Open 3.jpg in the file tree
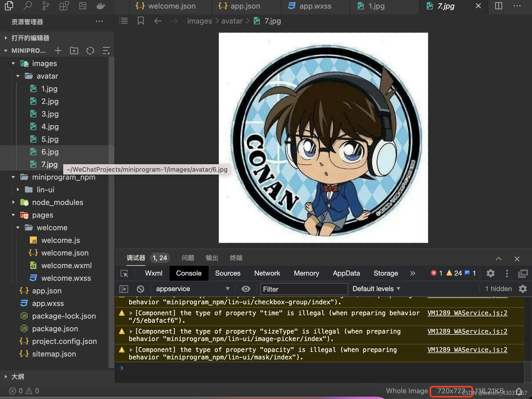 click(x=50, y=114)
